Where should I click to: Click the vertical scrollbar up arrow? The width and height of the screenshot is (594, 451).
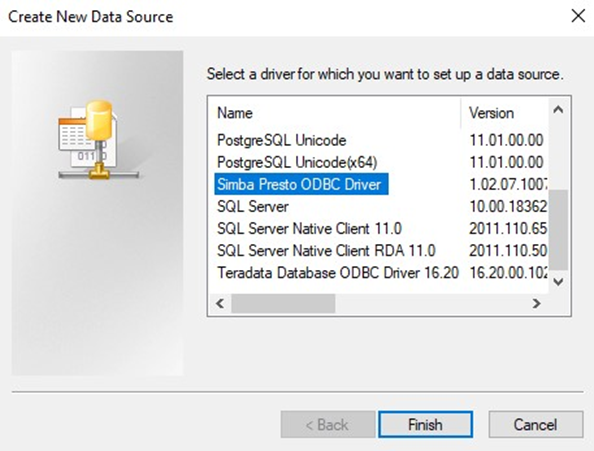[558, 110]
